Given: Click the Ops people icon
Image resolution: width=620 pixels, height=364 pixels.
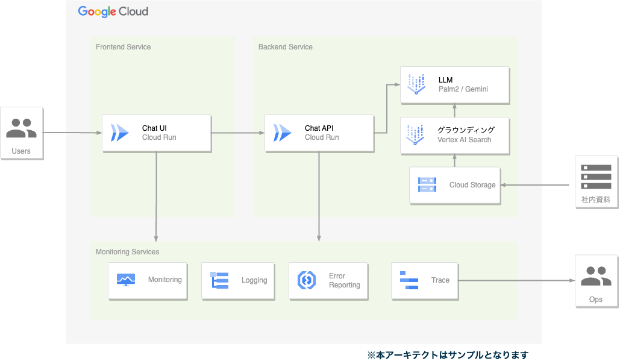Looking at the screenshot, I should (596, 276).
